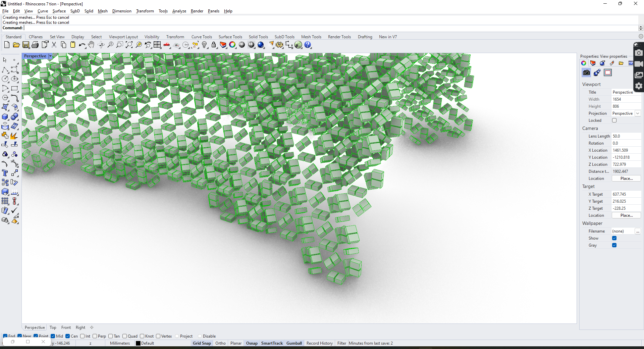Viewport: 644px width, 349px height.
Task: Open the Perspective viewport title menu arrow
Action: [x=50, y=56]
